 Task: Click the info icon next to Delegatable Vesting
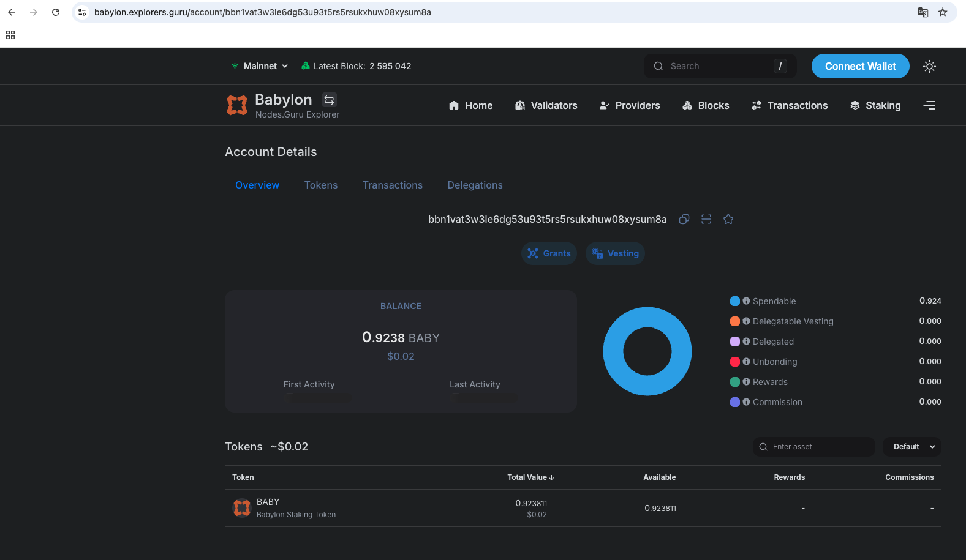pyautogui.click(x=746, y=321)
